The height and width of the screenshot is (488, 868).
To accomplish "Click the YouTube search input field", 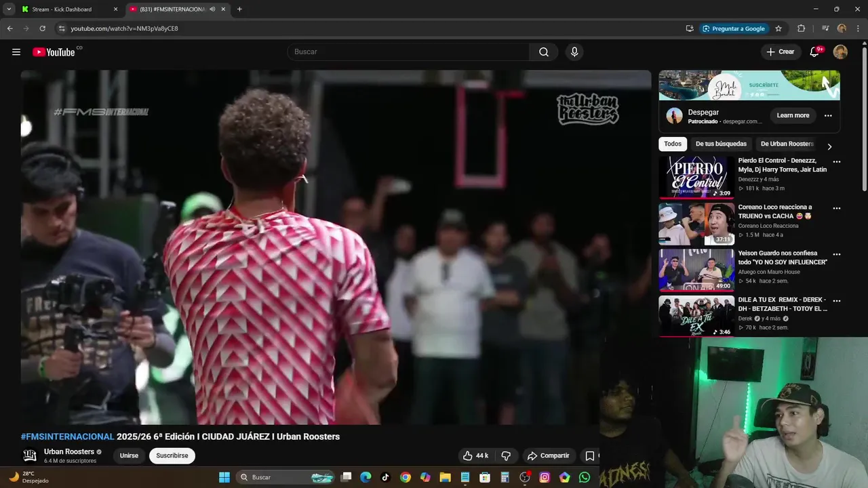I will (408, 52).
